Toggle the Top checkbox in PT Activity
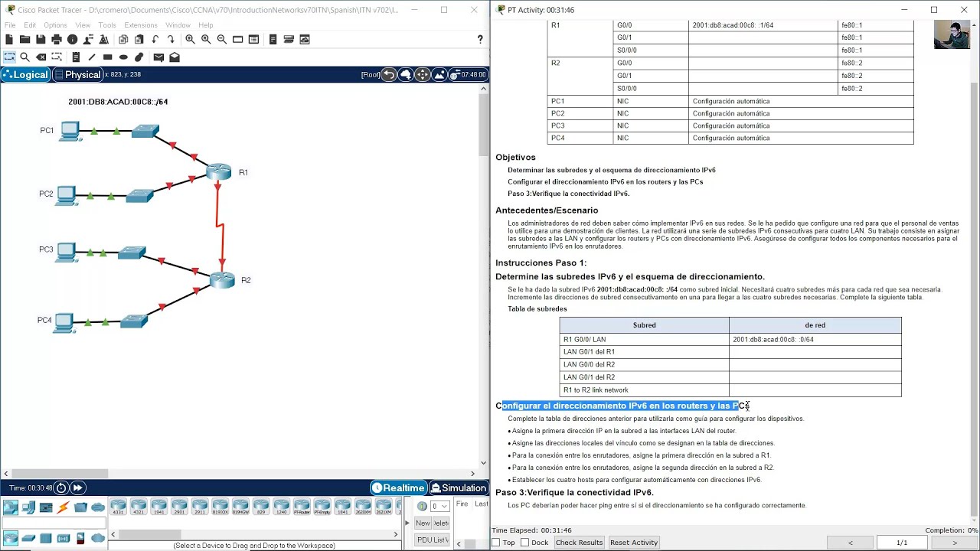Image resolution: width=980 pixels, height=551 pixels. pos(496,543)
